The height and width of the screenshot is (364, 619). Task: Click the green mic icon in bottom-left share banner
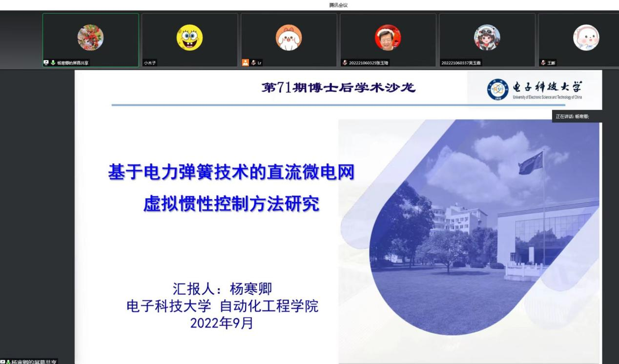tap(9, 362)
